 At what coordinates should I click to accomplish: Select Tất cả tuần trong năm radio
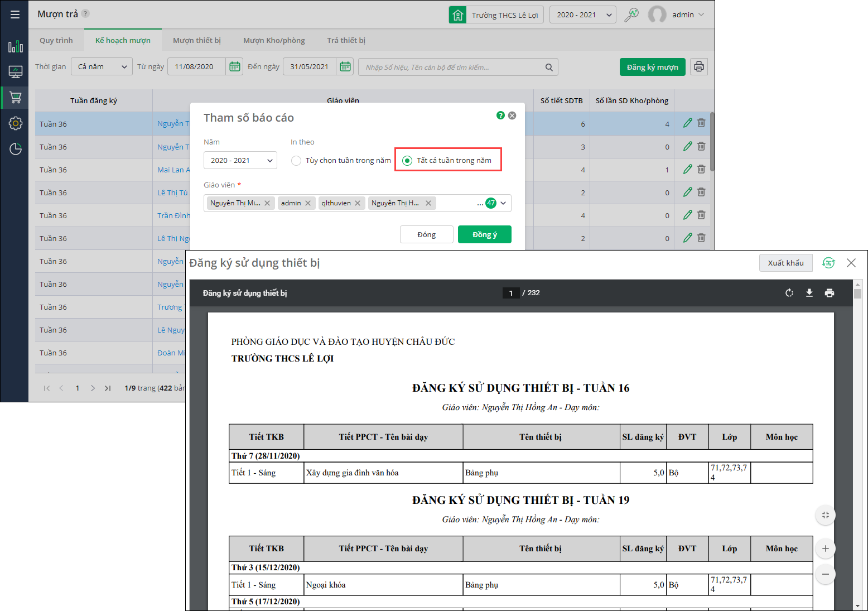pos(407,161)
